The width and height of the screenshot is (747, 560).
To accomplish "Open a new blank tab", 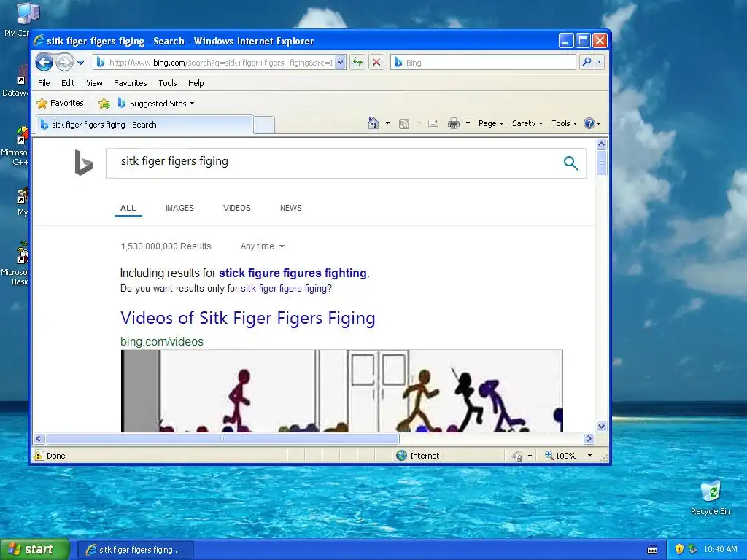I will coord(264,125).
